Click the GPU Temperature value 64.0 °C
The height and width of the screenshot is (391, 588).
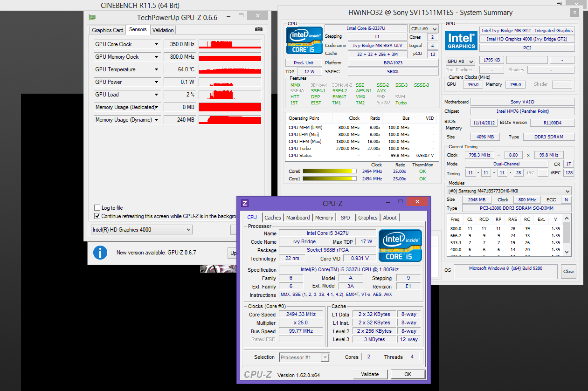[x=180, y=69]
